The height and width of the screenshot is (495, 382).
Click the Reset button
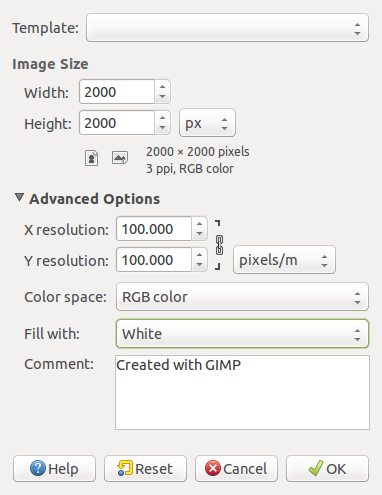145,469
